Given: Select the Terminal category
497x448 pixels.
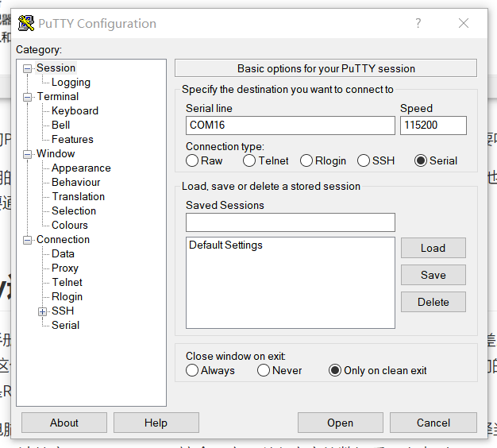Looking at the screenshot, I should pos(58,96).
